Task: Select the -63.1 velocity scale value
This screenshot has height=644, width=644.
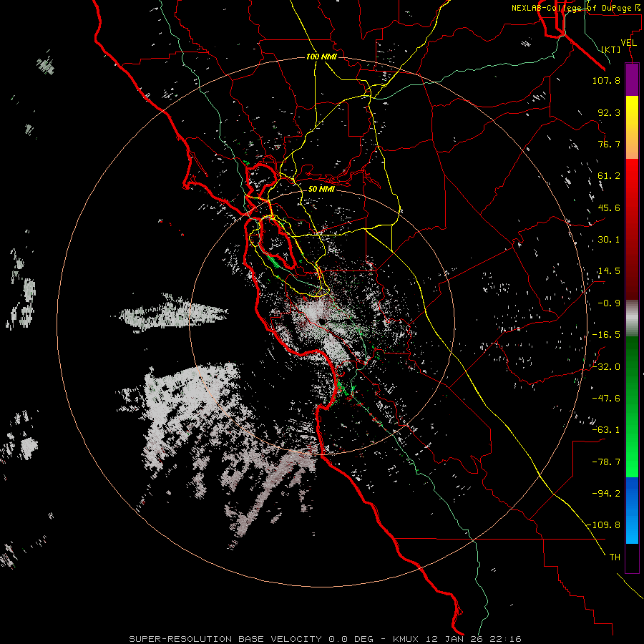Action: click(606, 430)
